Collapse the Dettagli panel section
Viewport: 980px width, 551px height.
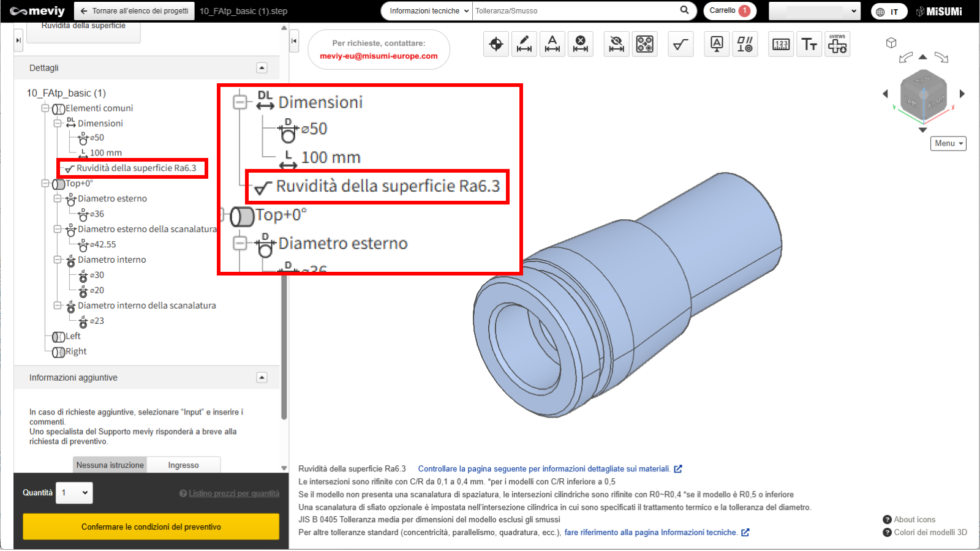pyautogui.click(x=262, y=68)
